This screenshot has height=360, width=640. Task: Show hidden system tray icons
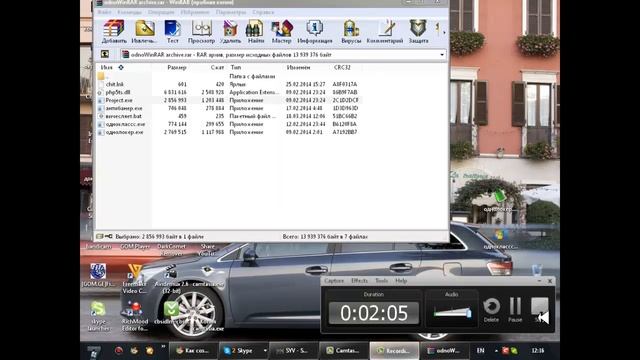pyautogui.click(x=496, y=351)
